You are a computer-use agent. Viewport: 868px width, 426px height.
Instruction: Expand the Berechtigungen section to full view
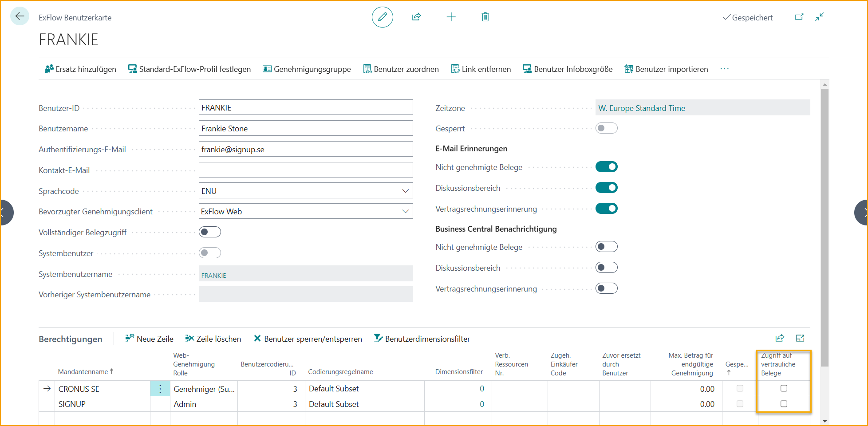[x=800, y=339]
